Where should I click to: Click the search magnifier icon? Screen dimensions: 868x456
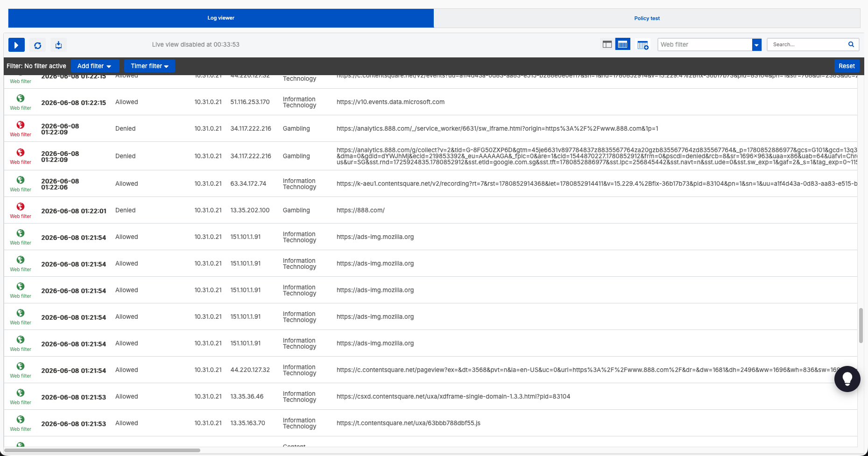(851, 44)
